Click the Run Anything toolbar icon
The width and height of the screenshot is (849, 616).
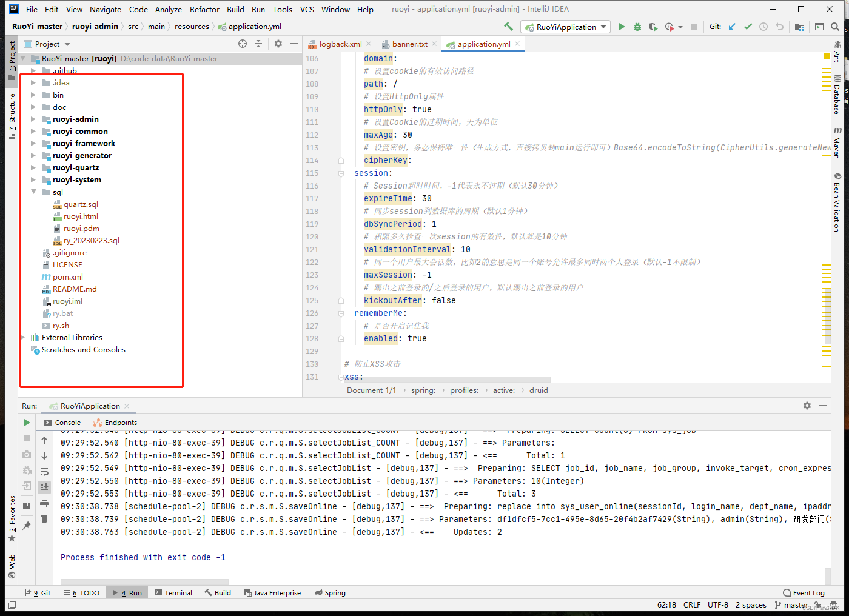(x=819, y=27)
